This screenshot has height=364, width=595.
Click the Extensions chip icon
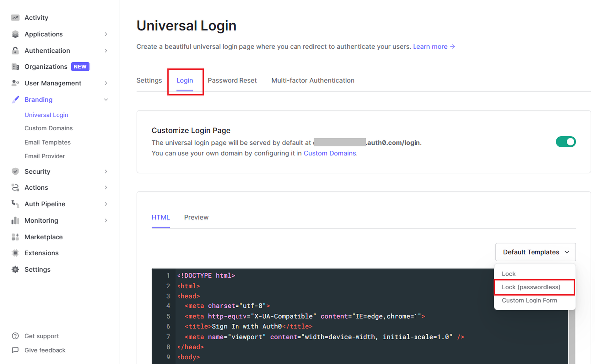coord(15,253)
